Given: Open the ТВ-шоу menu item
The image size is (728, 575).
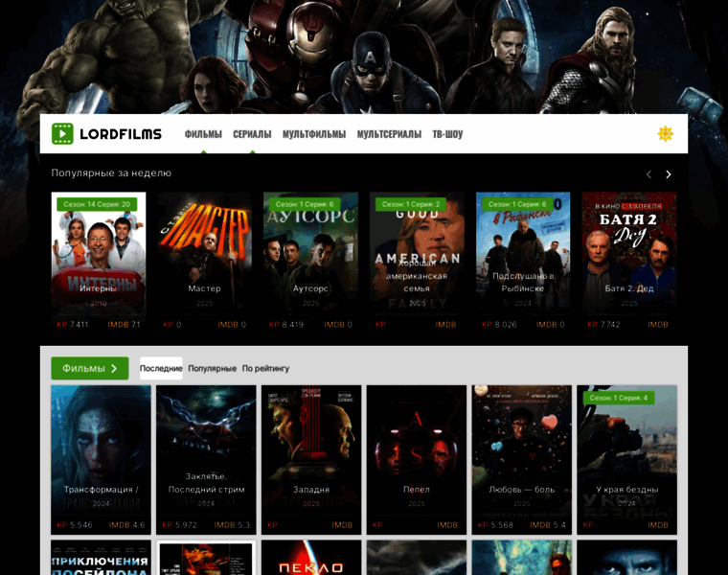Looking at the screenshot, I should [x=447, y=134].
